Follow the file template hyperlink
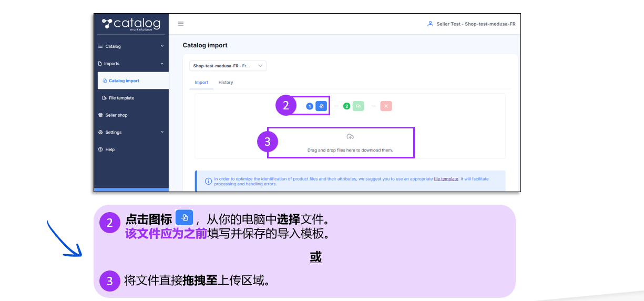 pos(446,179)
